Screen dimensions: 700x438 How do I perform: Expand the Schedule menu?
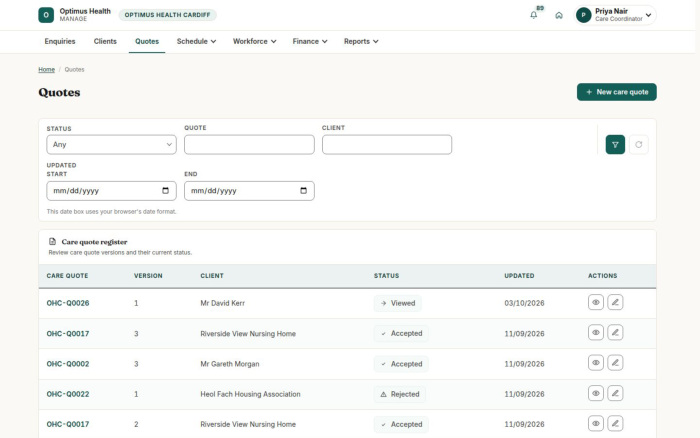pyautogui.click(x=196, y=42)
